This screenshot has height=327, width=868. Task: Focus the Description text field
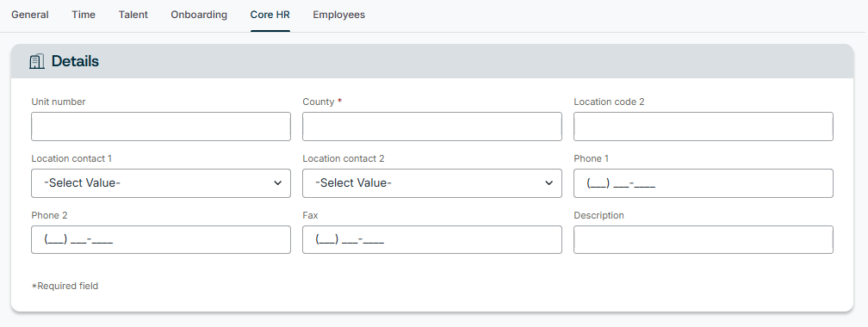[x=703, y=239]
